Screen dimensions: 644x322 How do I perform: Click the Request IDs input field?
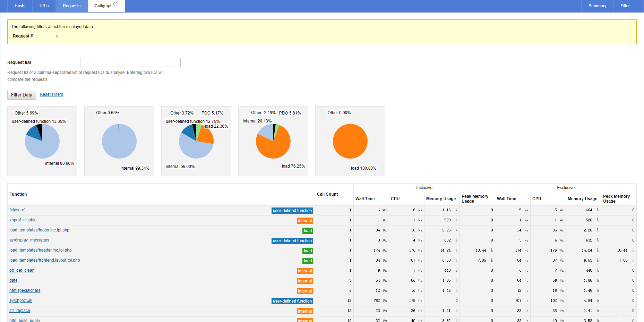pos(130,62)
